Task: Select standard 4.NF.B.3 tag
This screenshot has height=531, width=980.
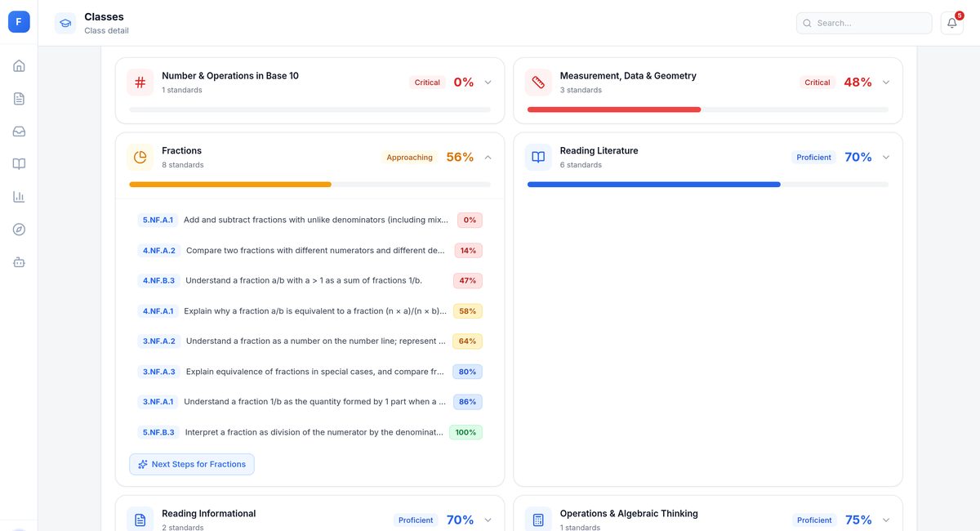Action: point(158,280)
